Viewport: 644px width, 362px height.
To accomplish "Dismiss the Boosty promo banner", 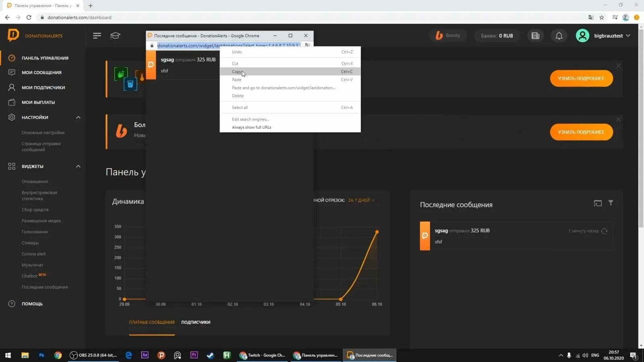I will (x=618, y=119).
